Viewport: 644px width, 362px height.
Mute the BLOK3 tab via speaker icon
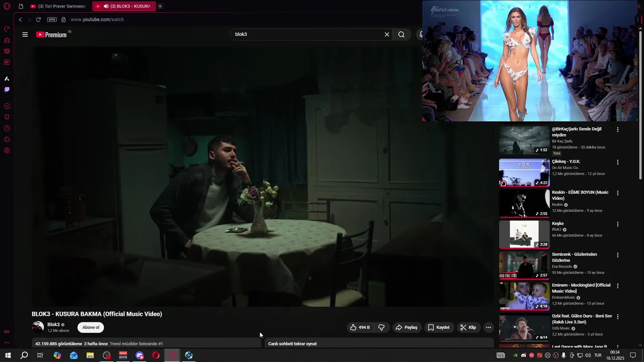point(106,7)
